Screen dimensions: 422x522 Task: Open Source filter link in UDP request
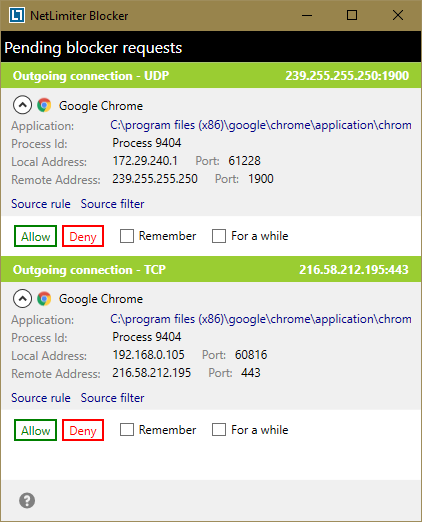112,204
